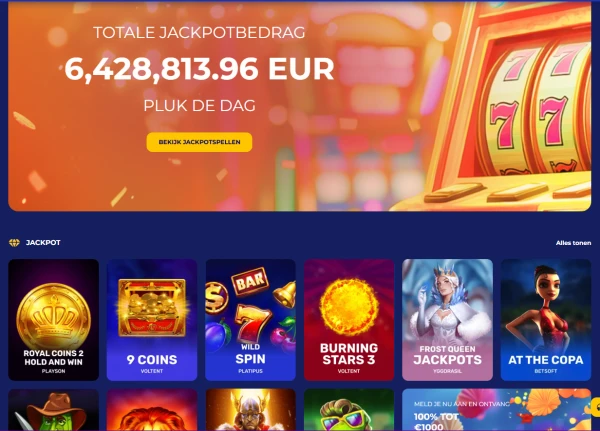
Task: Click the cowboy cactus game thumbnail
Action: [x=54, y=410]
